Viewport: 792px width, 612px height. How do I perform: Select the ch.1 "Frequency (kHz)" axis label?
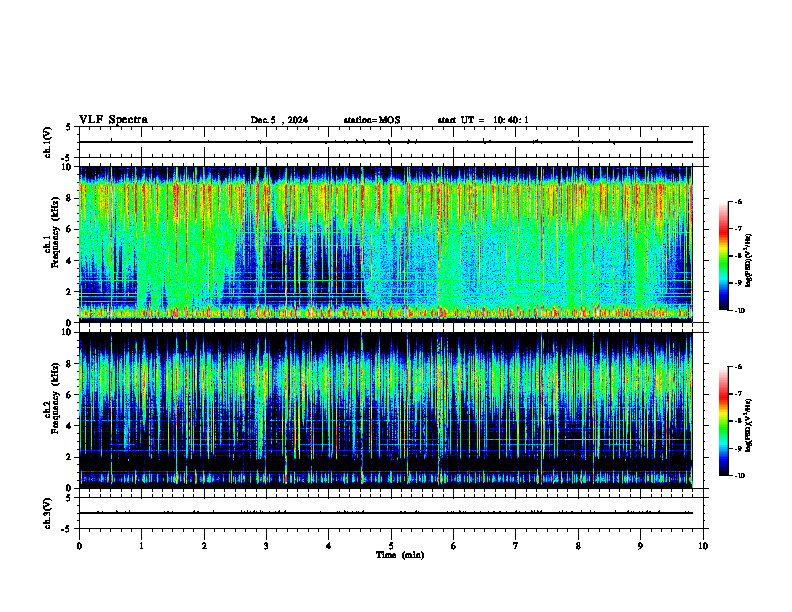56,233
